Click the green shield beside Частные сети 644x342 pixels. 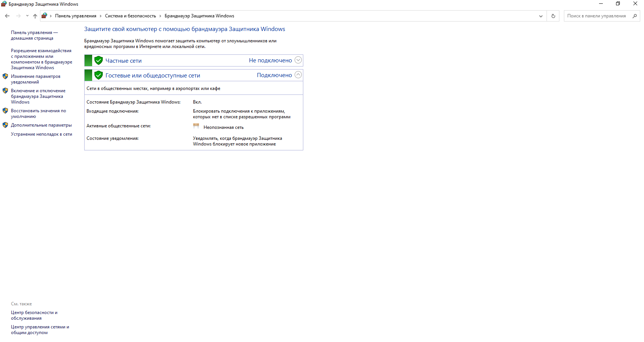tap(99, 60)
